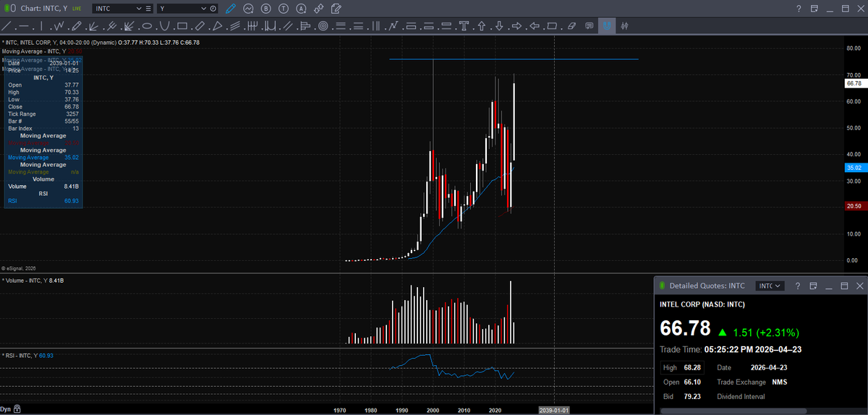Viewport: 868px width, 415px height.
Task: Select the vertical line drawing tool
Action: (41, 26)
